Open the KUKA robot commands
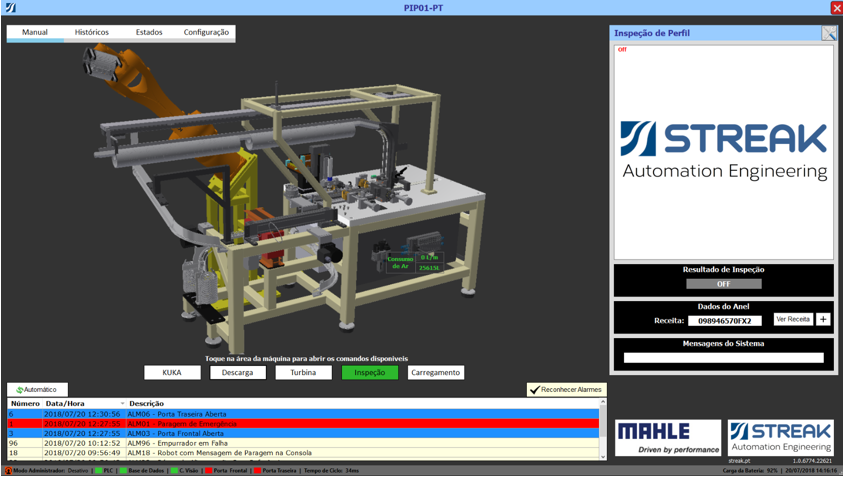Screen dimensions: 843x478 (172, 372)
